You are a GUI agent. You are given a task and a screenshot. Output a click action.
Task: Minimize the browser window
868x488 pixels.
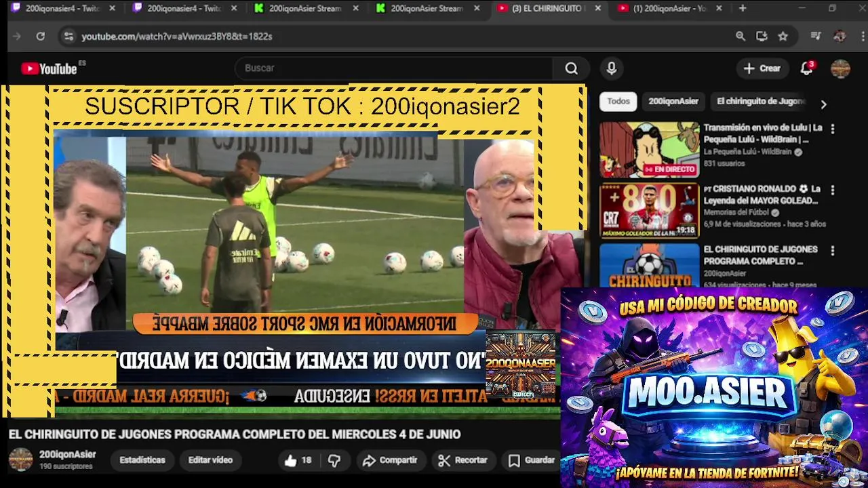pyautogui.click(x=802, y=8)
